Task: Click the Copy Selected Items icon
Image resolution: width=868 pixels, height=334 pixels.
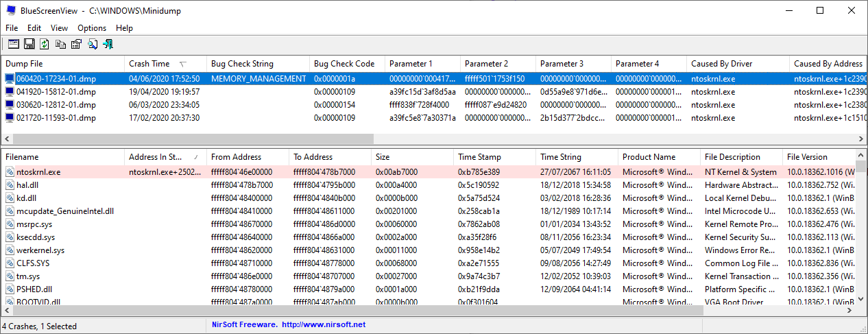Action: 60,45
